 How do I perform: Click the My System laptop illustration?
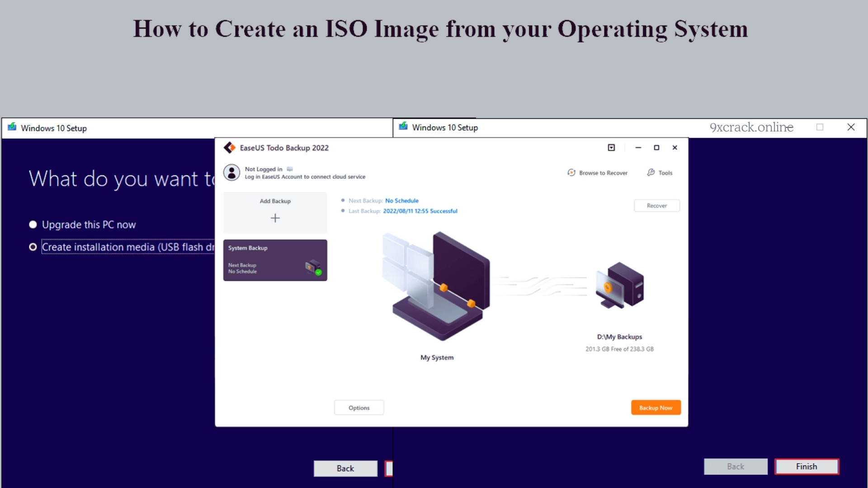(436, 286)
